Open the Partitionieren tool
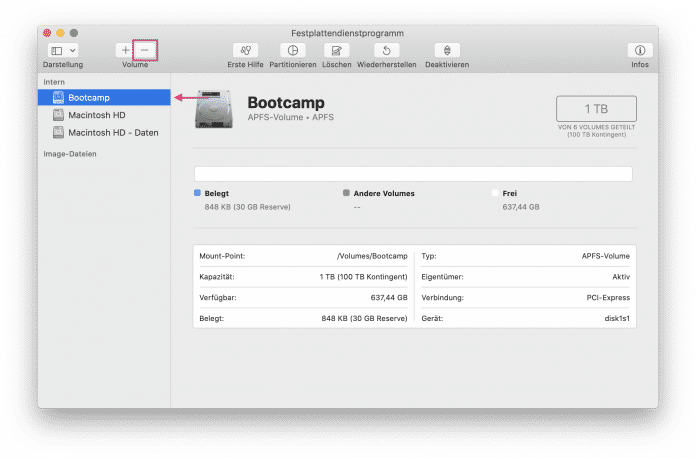Screen dimensions: 696x458 [x=292, y=50]
